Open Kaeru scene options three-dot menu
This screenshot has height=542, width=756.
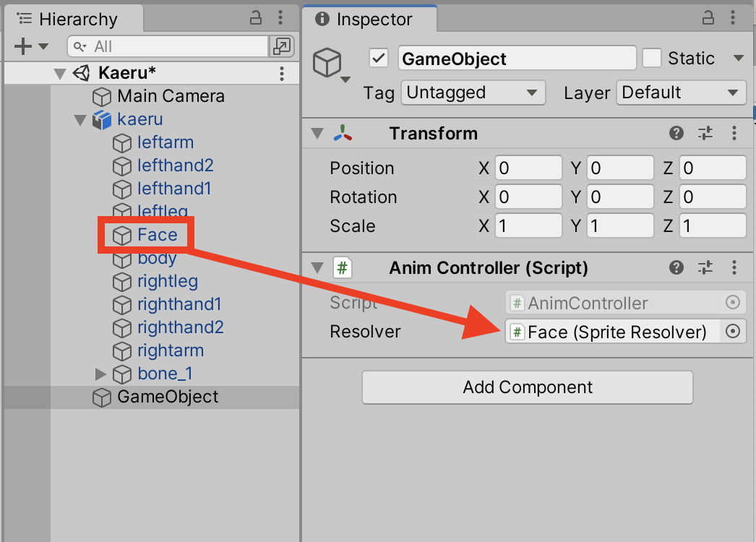click(282, 73)
